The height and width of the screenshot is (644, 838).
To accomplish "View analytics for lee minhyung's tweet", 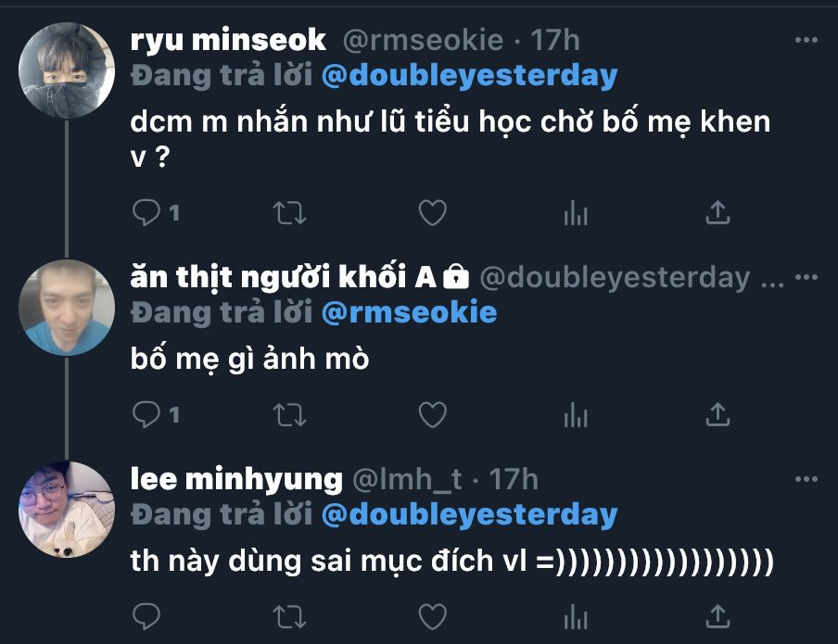I will click(x=576, y=614).
